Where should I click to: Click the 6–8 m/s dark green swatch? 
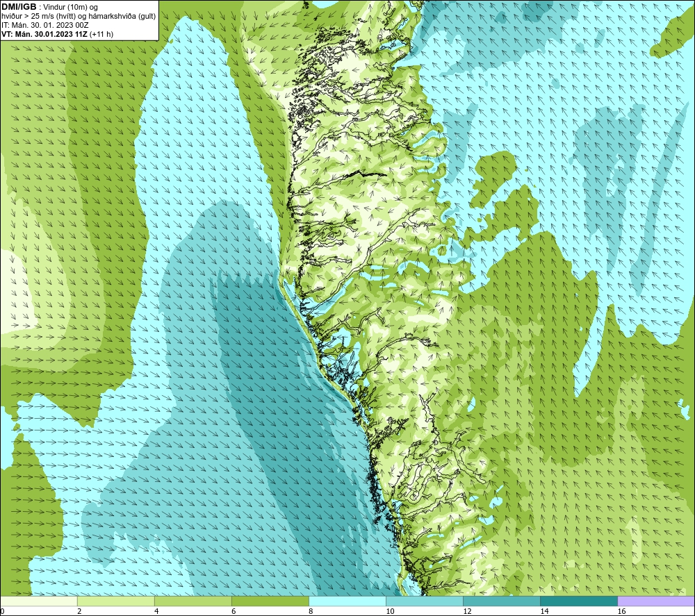coord(270,601)
